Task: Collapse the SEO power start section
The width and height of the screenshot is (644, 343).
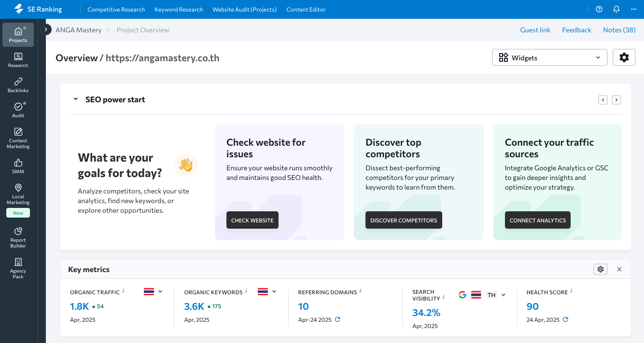Action: (x=75, y=99)
